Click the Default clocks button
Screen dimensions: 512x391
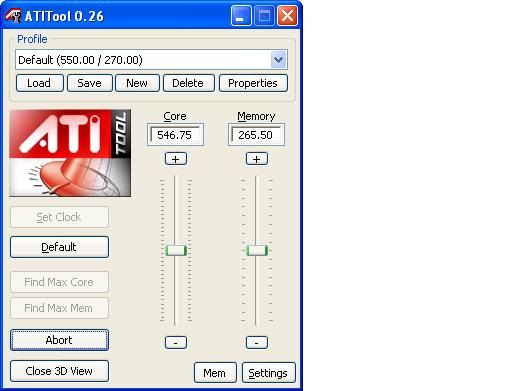[59, 247]
